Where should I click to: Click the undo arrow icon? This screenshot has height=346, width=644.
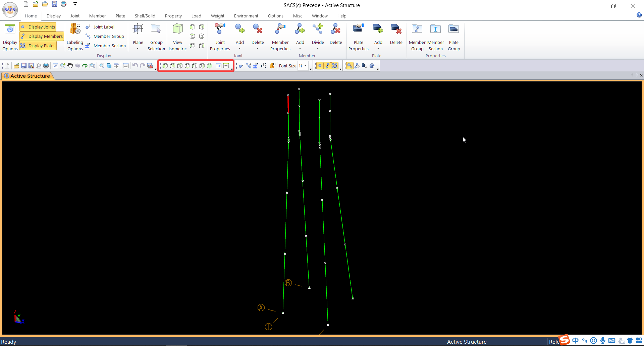tap(135, 66)
